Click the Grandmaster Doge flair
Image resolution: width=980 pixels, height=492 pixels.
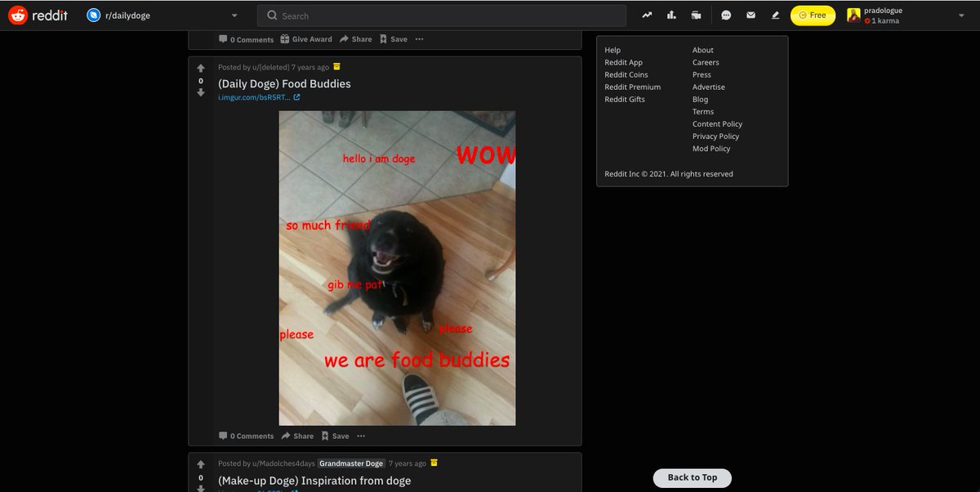click(x=351, y=463)
